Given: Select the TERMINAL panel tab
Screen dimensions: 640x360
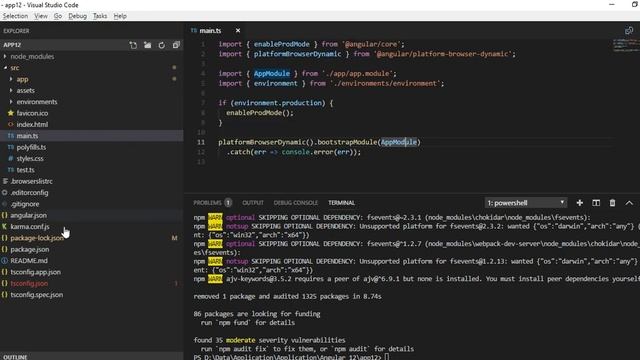Looking at the screenshot, I should click(x=342, y=203).
